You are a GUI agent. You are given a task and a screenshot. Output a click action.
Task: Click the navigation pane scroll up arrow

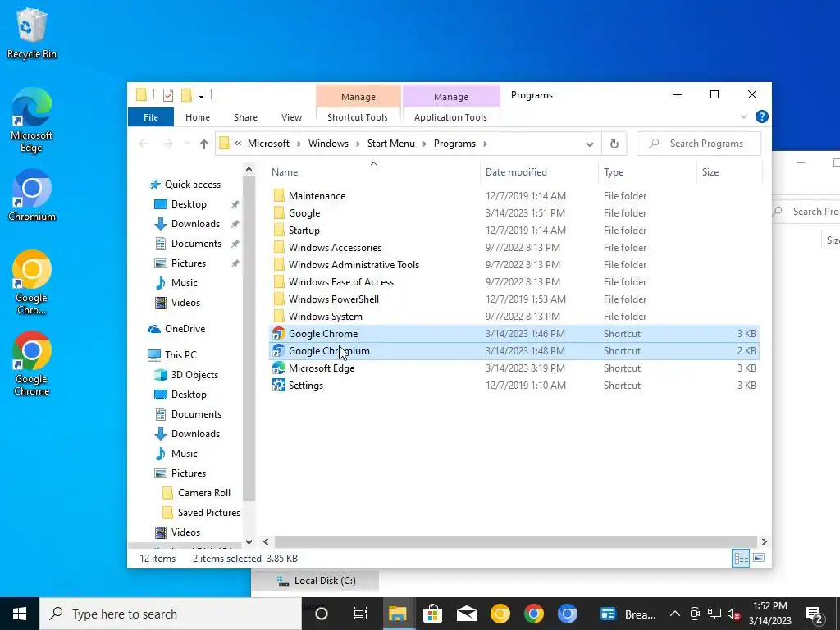coord(249,169)
